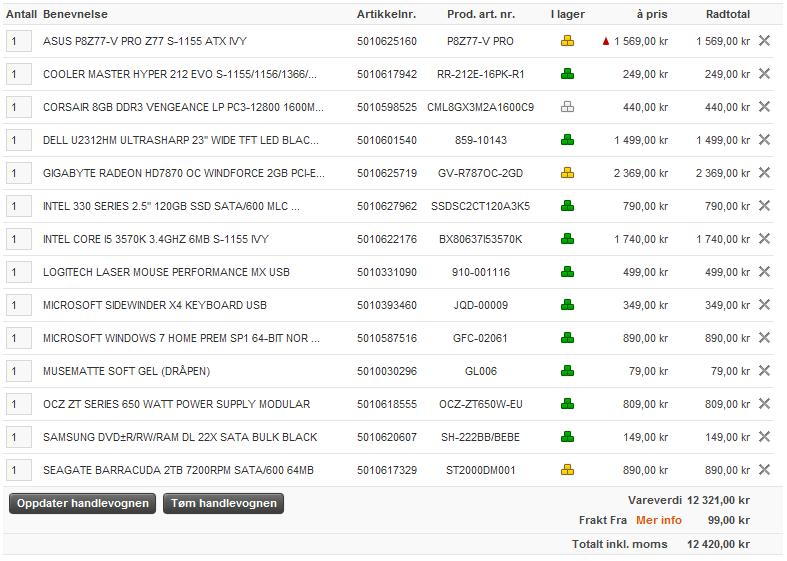Image resolution: width=787 pixels, height=561 pixels.
Task: Delete the Gigabyte Radeon HD7870 item
Action: point(764,173)
